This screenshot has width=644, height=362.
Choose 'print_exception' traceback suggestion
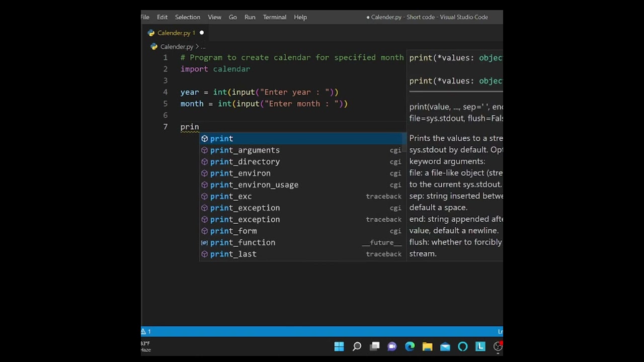pyautogui.click(x=302, y=219)
